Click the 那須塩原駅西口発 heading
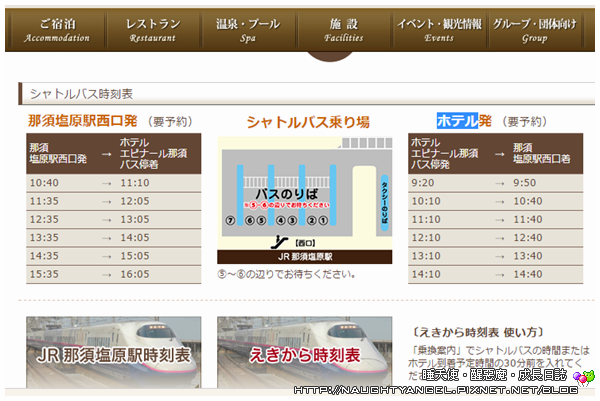This screenshot has width=600, height=401. [82, 121]
